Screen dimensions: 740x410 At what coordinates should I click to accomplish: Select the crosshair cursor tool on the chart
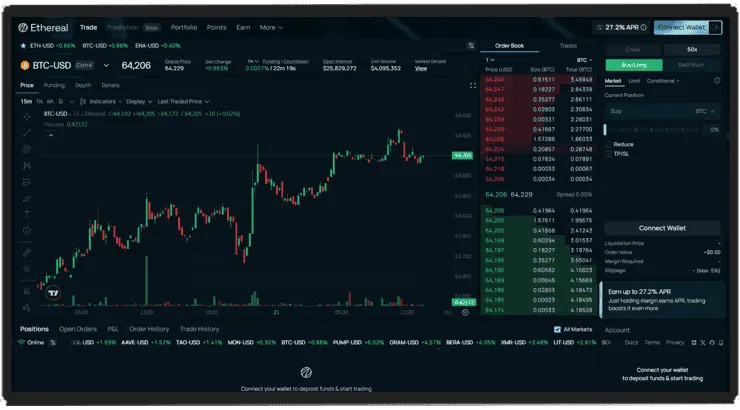pos(27,117)
